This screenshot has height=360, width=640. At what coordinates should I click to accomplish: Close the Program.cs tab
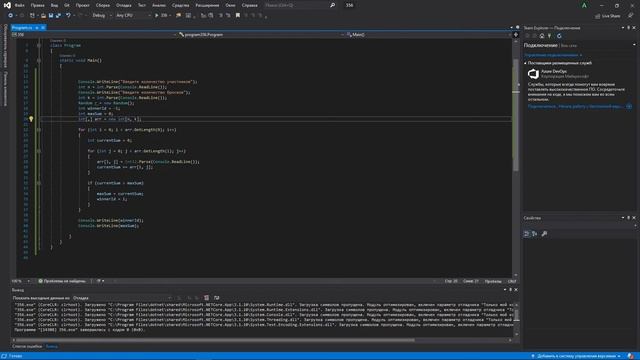coord(43,28)
